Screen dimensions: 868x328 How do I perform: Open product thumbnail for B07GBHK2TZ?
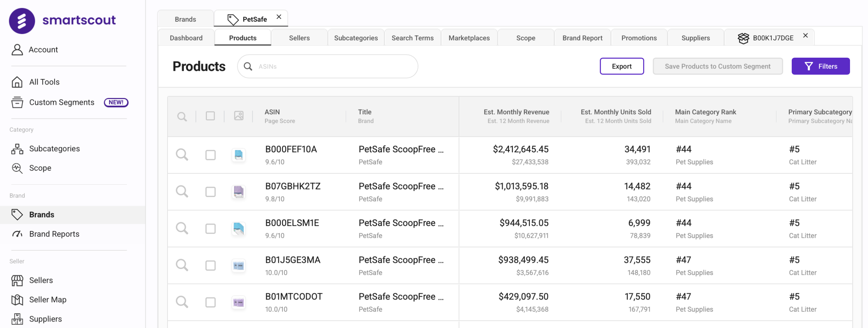click(239, 192)
